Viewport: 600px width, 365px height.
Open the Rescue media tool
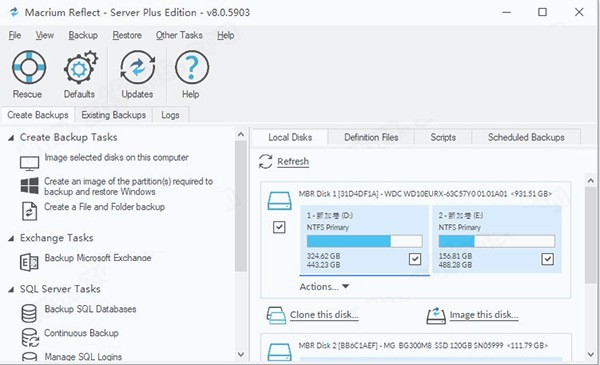coord(29,67)
